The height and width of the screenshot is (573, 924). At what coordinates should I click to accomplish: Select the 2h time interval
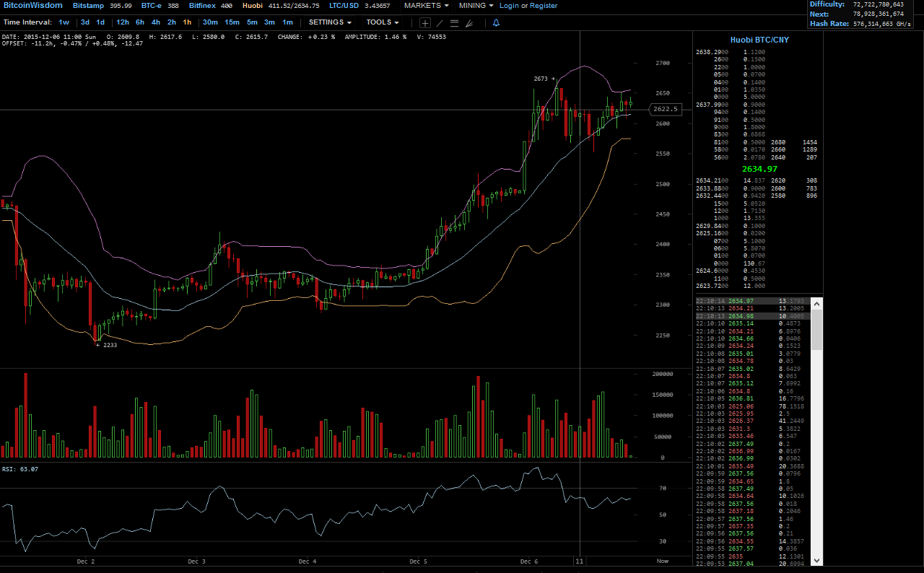tap(172, 22)
